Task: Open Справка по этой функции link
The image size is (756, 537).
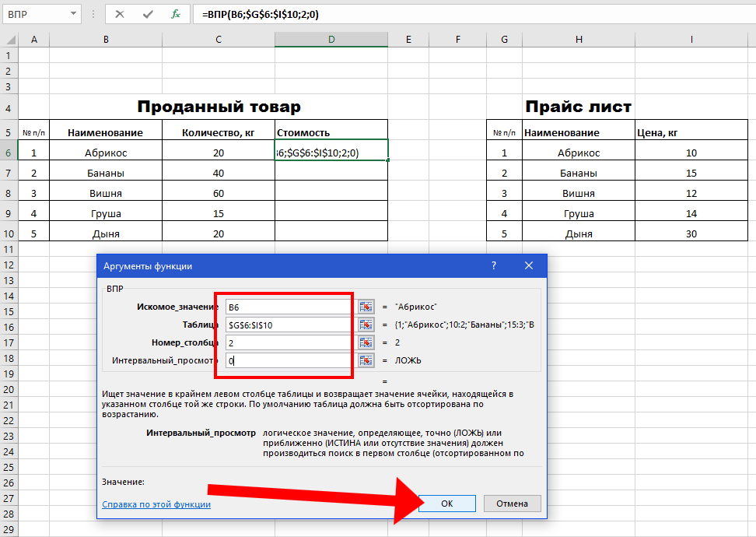Action: click(x=156, y=504)
